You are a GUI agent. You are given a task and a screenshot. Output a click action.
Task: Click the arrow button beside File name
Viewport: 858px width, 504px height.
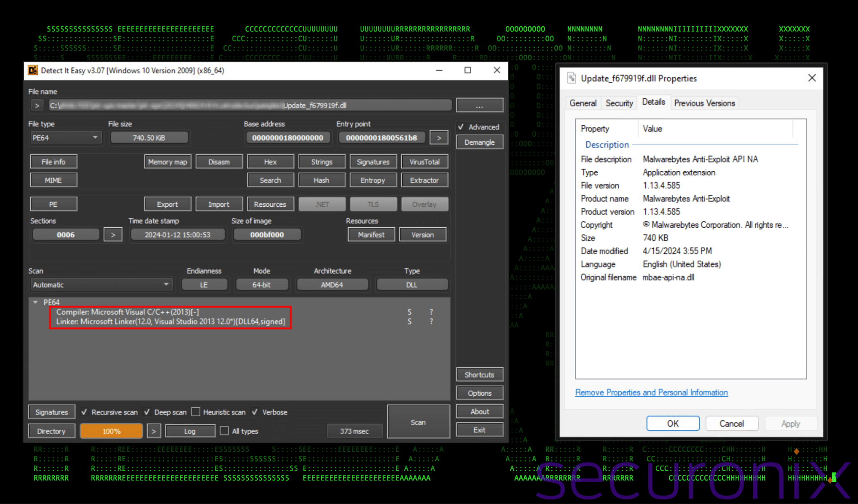pyautogui.click(x=37, y=105)
